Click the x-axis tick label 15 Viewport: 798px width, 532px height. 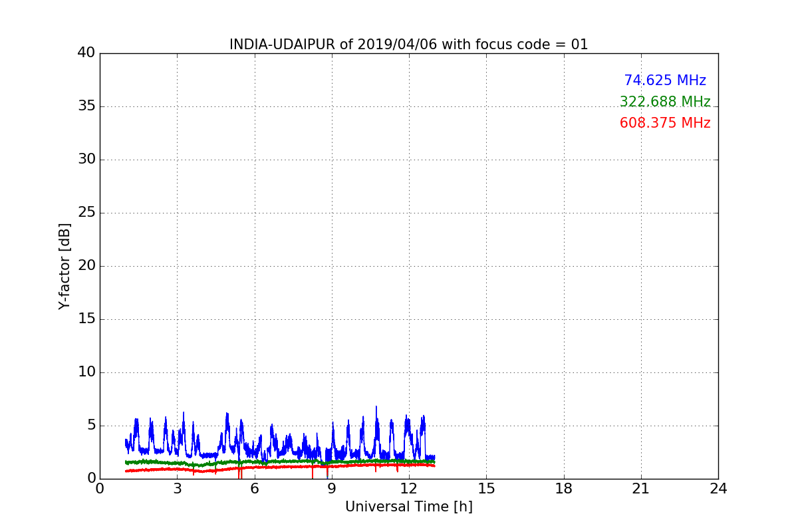coord(486,488)
